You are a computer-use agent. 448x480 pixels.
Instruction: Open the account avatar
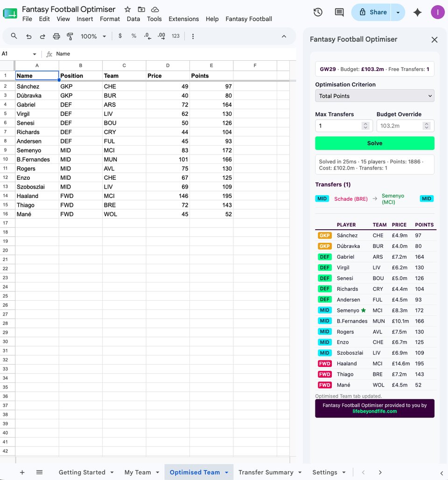[x=438, y=12]
